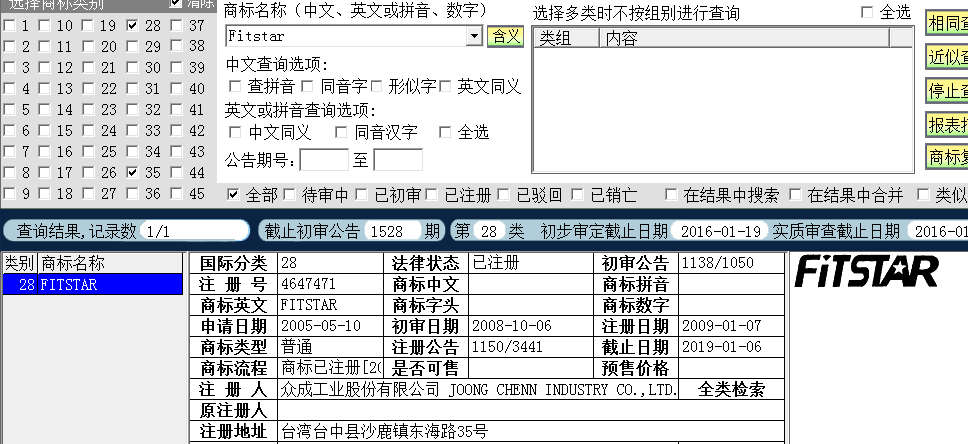This screenshot has width=968, height=444.
Task: Check class 19 checkbox
Action: (x=88, y=25)
